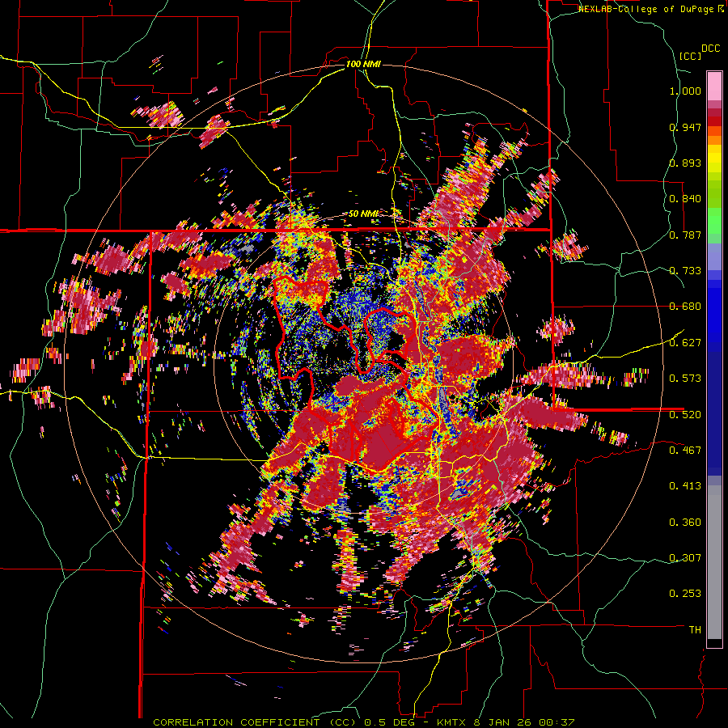
Task: Click the 0.787 scale label
Action: tap(685, 235)
